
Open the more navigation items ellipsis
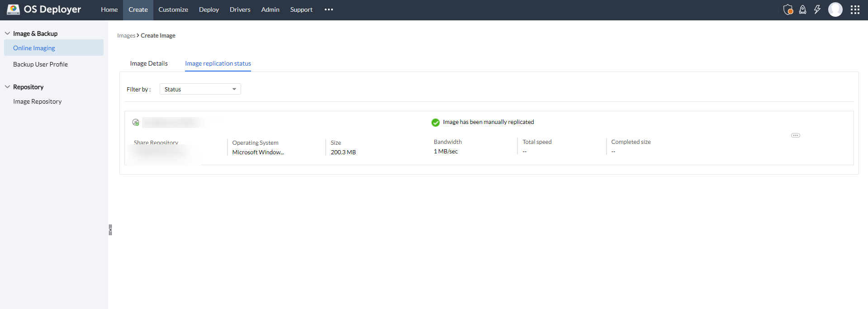[x=329, y=10]
